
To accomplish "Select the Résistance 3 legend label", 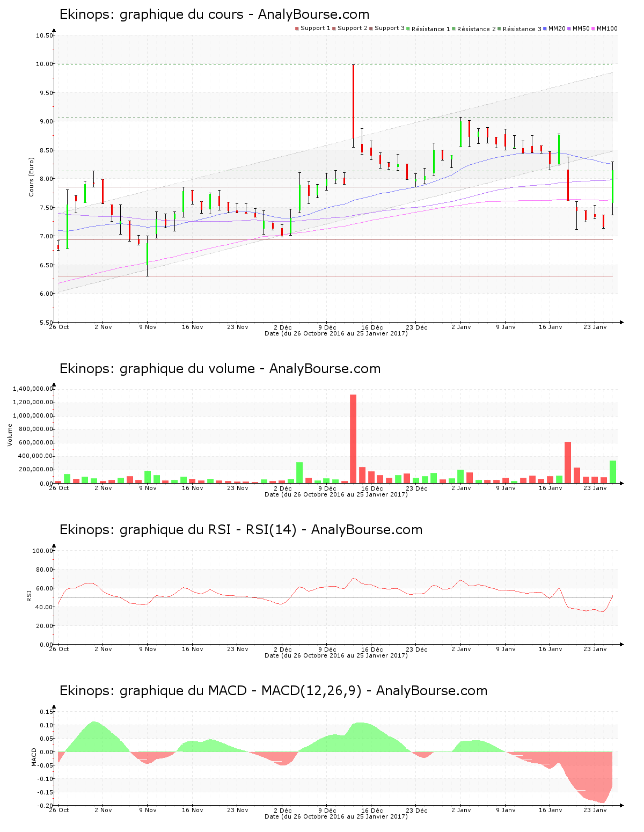I will (x=522, y=29).
